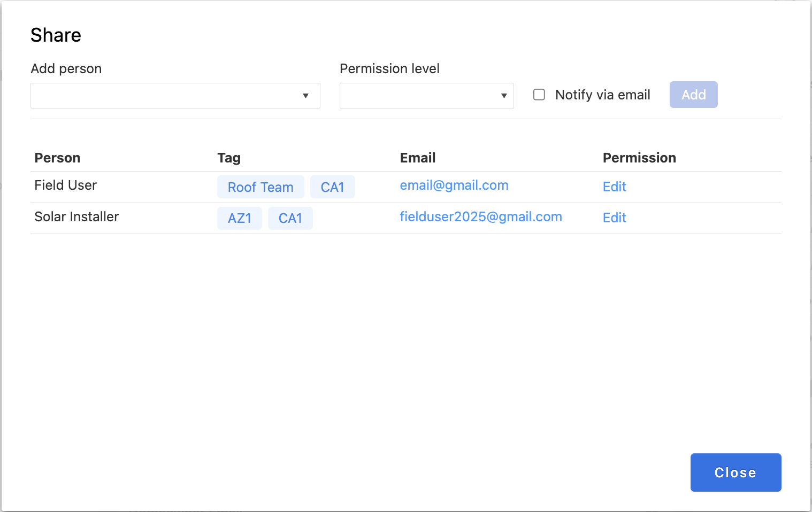Click the Email column header
The width and height of the screenshot is (812, 512).
[x=418, y=158]
